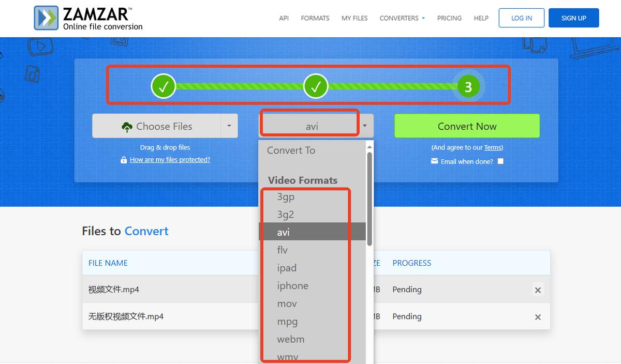Pick the 3gp video format option

point(286,196)
